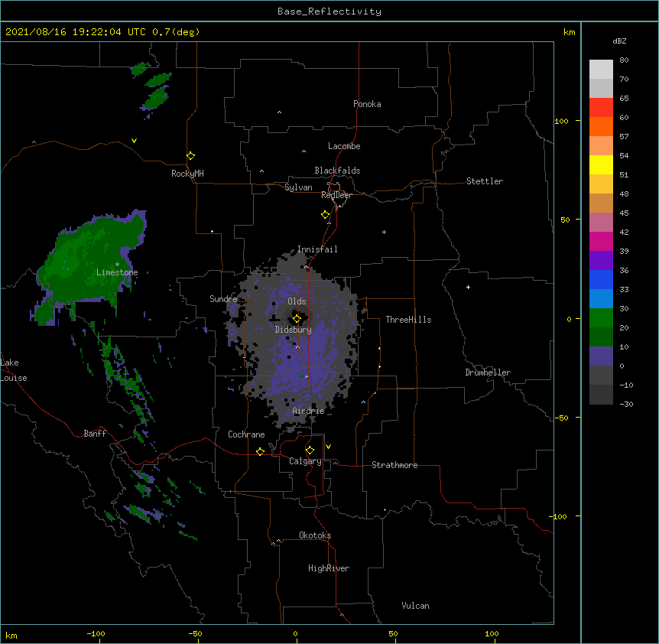Click the Stettler city label
The height and width of the screenshot is (644, 659).
(485, 181)
